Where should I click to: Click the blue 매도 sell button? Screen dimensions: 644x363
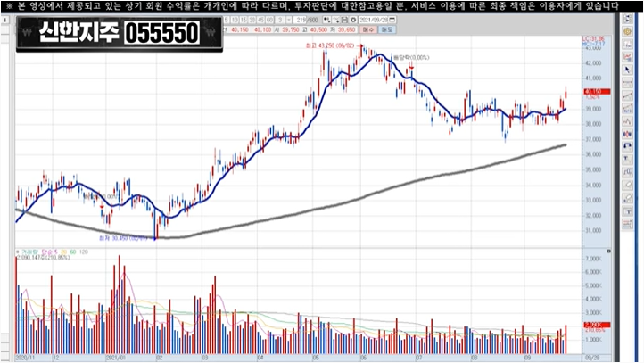[387, 29]
